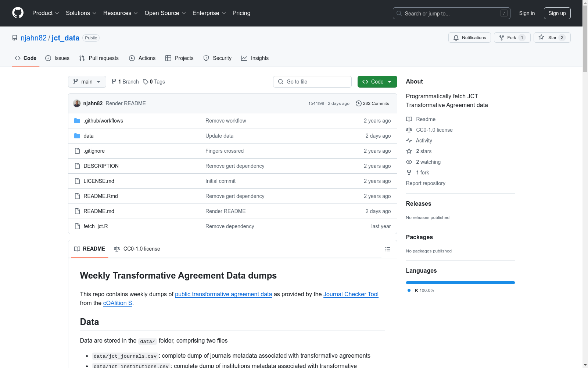
Task: Click the bell icon in Notifications button
Action: coord(456,38)
